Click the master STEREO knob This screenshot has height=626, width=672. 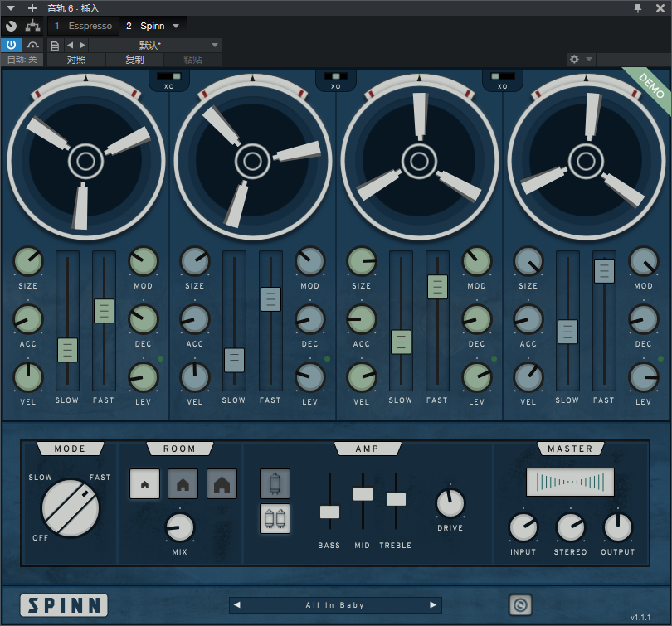pos(571,527)
